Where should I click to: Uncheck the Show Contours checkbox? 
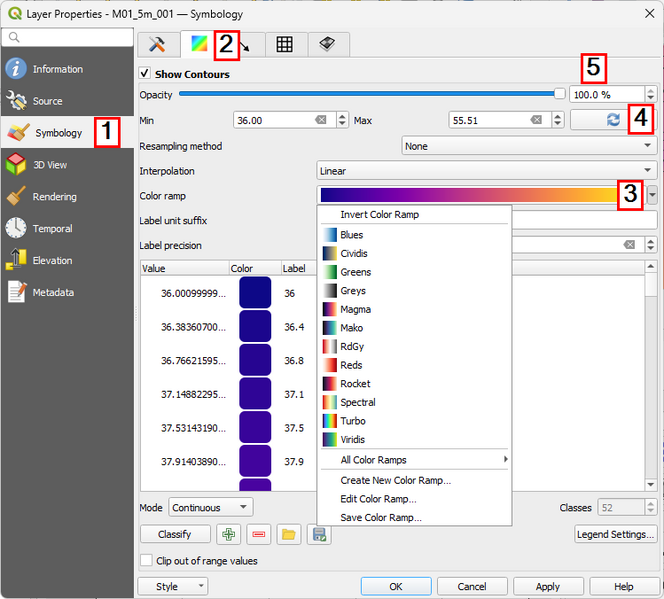[146, 74]
